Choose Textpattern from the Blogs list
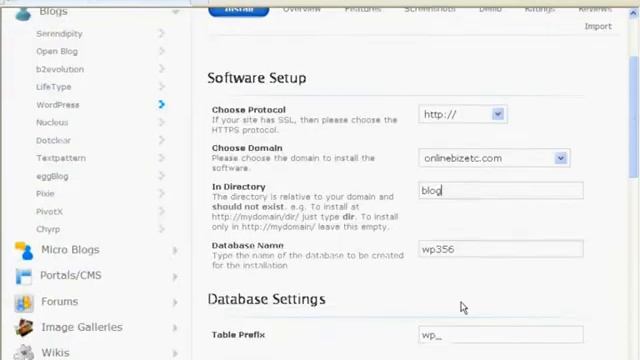This screenshot has height=360, width=640. pyautogui.click(x=61, y=158)
